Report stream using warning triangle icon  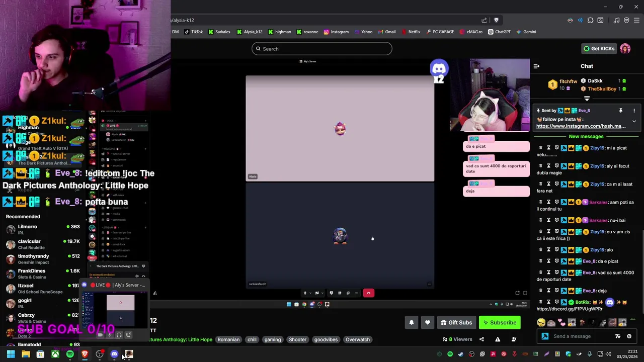tap(498, 339)
